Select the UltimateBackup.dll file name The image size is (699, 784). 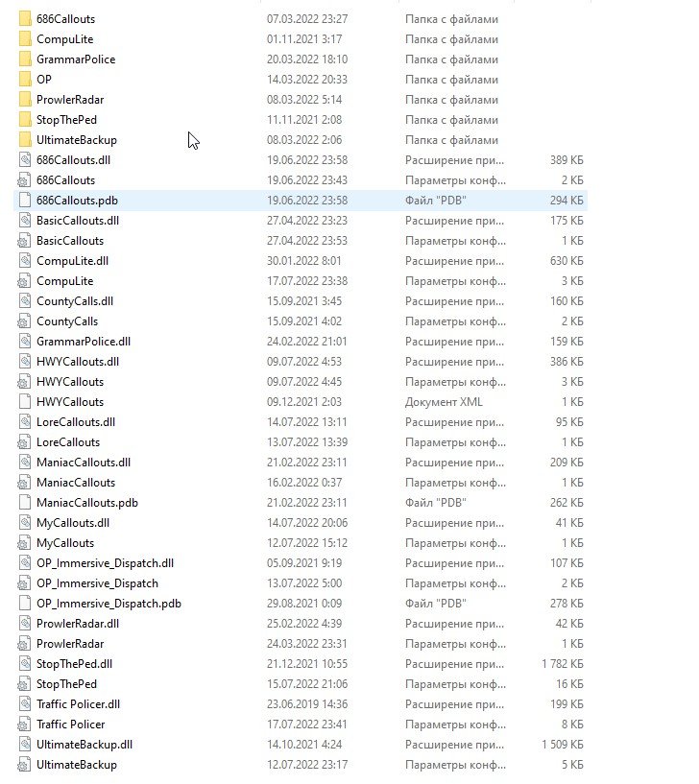pos(84,745)
